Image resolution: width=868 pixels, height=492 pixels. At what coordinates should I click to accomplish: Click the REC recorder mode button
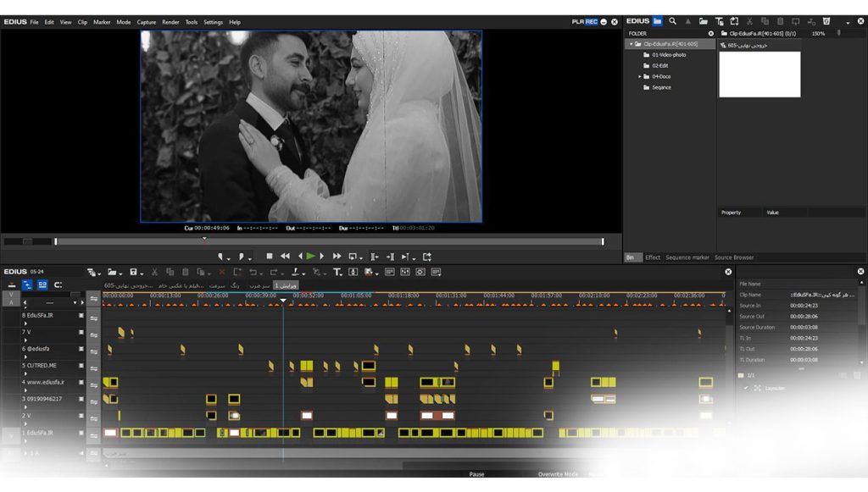(591, 21)
